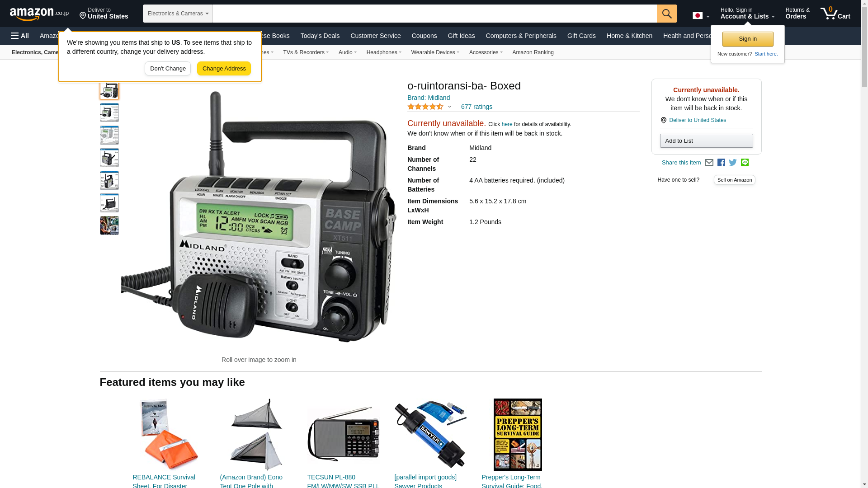Open the Electronics & Cameras search category dropdown
The width and height of the screenshot is (868, 488).
click(x=178, y=14)
